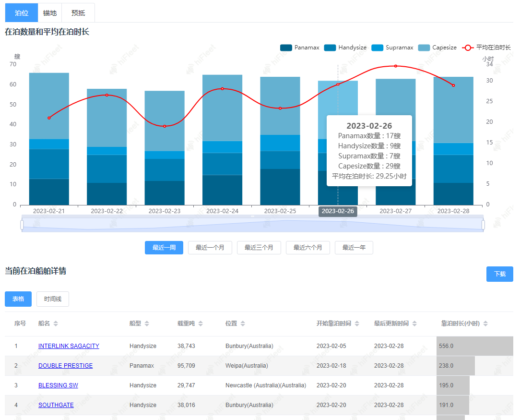The image size is (520, 420).
Task: Toggle Handysize series in chart legend
Action: coord(345,48)
